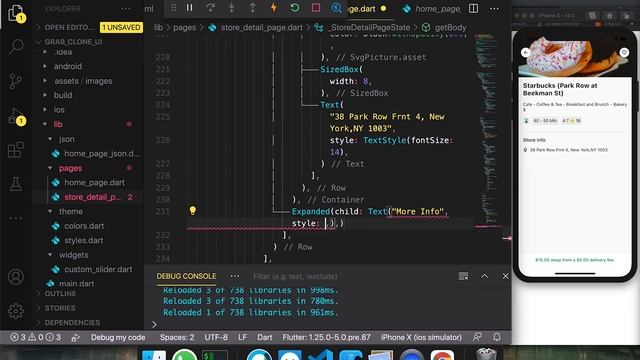
Task: Click the pages breadcrumb segment
Action: (184, 27)
